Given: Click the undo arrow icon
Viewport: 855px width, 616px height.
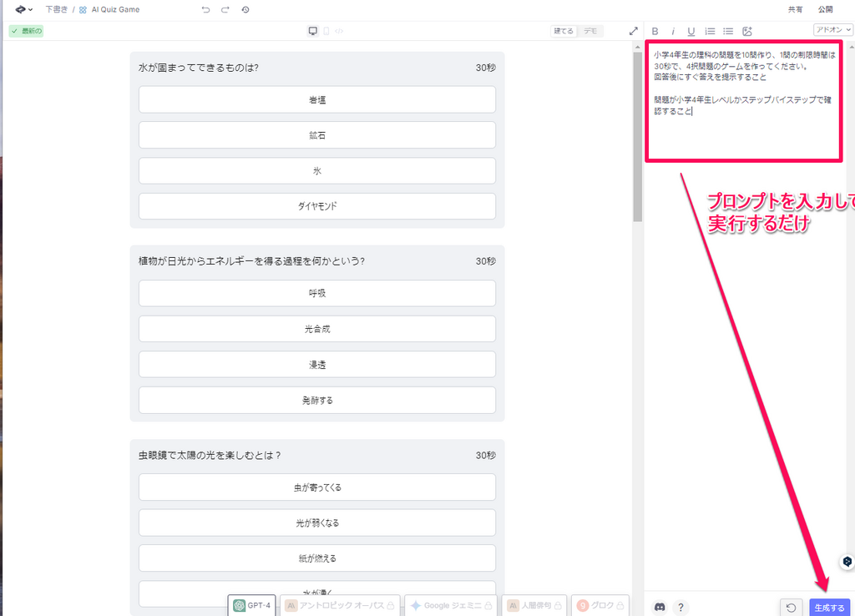Looking at the screenshot, I should click(205, 10).
